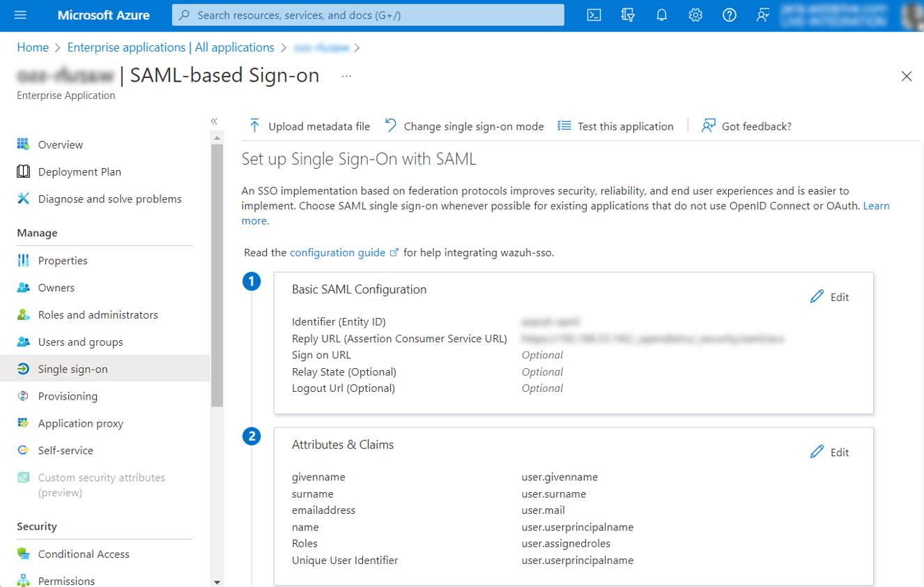This screenshot has height=587, width=924.
Task: Click Got feedback? button
Action: (746, 126)
